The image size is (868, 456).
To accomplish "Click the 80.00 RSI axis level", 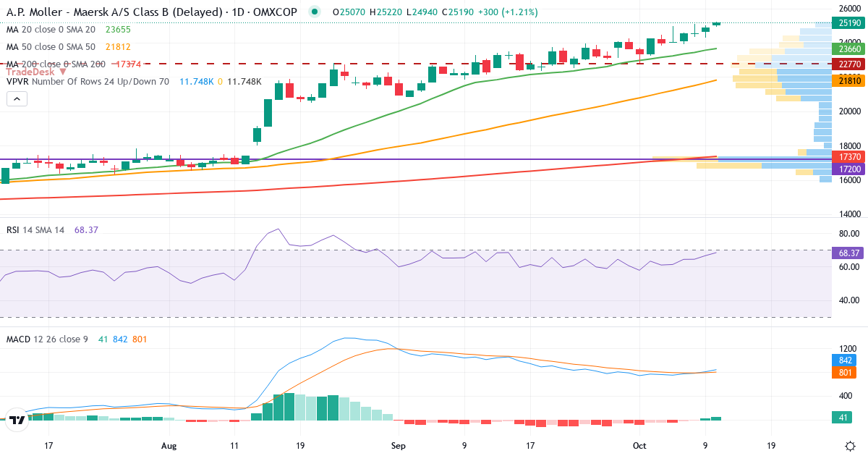I will (848, 234).
